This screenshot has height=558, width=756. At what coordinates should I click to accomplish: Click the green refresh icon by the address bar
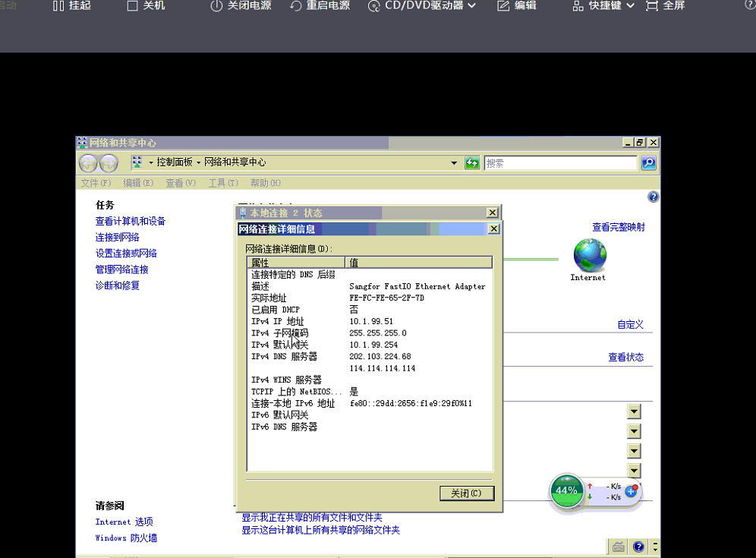472,163
